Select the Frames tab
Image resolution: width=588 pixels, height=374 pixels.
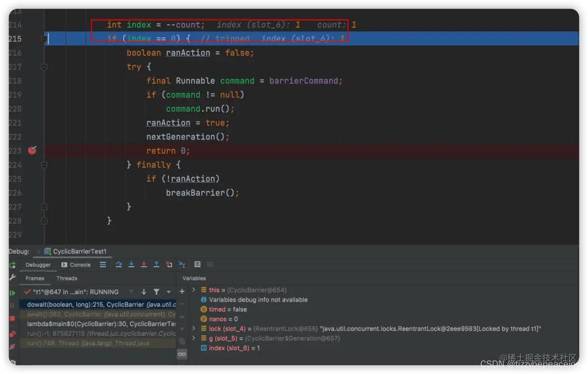tap(35, 278)
